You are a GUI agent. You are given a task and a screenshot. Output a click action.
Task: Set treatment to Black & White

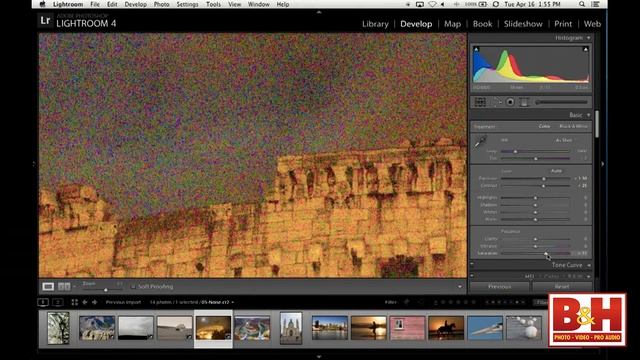(573, 127)
